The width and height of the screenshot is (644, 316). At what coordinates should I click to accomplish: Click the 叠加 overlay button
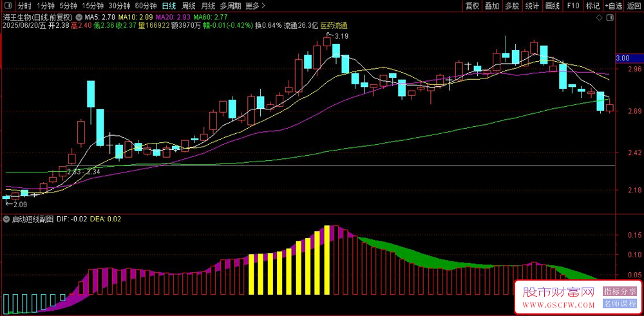pos(491,6)
